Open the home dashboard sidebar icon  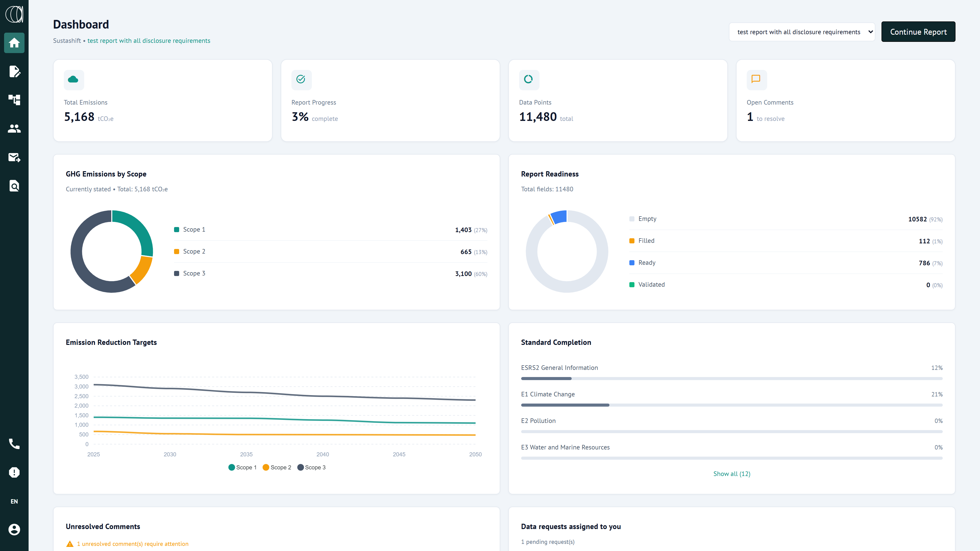coord(14,43)
